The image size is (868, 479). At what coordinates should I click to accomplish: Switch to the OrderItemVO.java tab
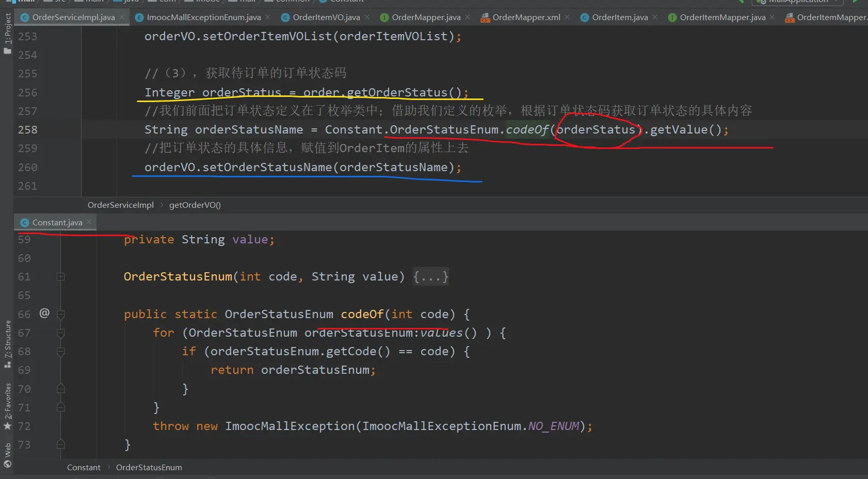tap(326, 18)
